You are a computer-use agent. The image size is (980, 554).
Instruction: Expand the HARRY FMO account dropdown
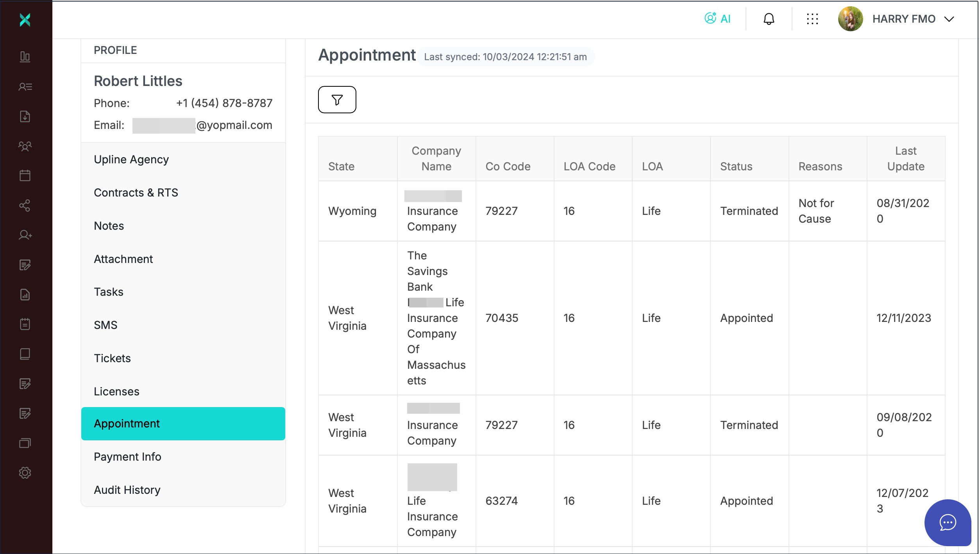pos(949,19)
